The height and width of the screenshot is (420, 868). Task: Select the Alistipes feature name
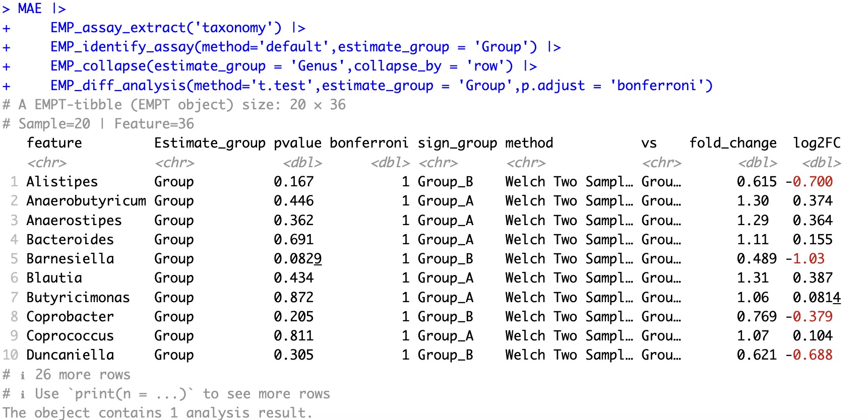(x=62, y=181)
